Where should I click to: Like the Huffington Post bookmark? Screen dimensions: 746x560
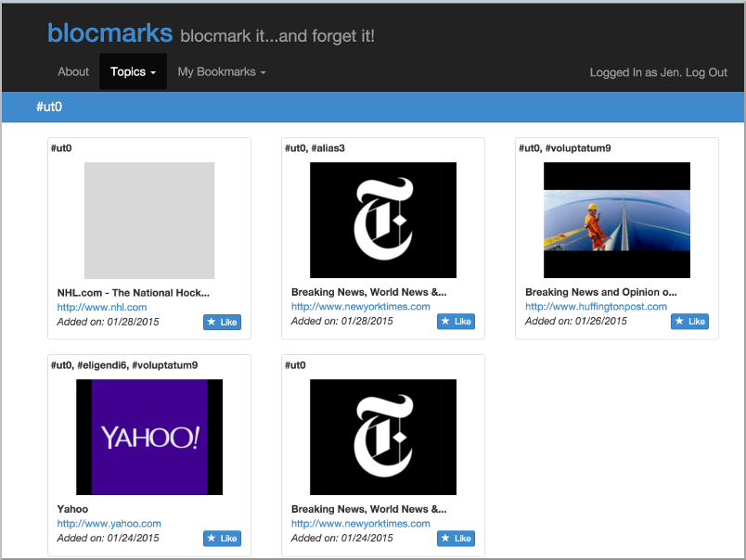tap(689, 322)
